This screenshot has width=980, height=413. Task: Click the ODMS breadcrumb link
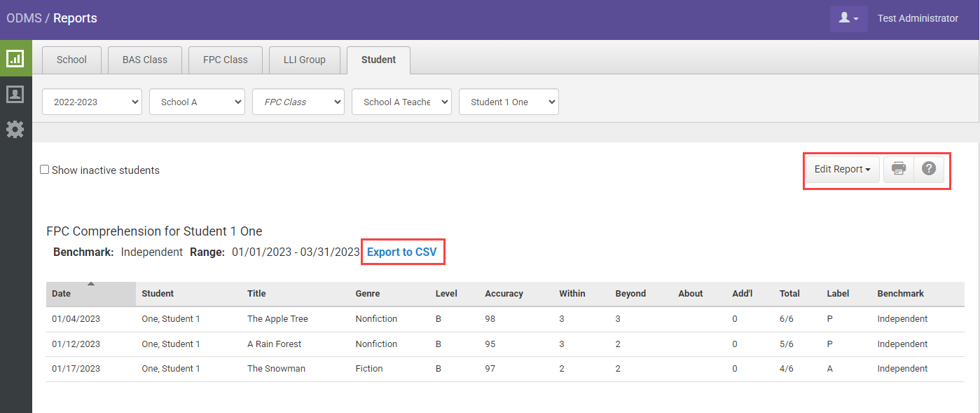[24, 18]
